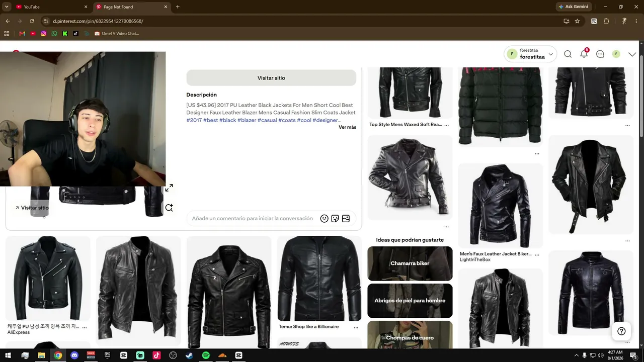The image size is (644, 362).
Task: Open the round F profile avatar
Action: click(616, 54)
